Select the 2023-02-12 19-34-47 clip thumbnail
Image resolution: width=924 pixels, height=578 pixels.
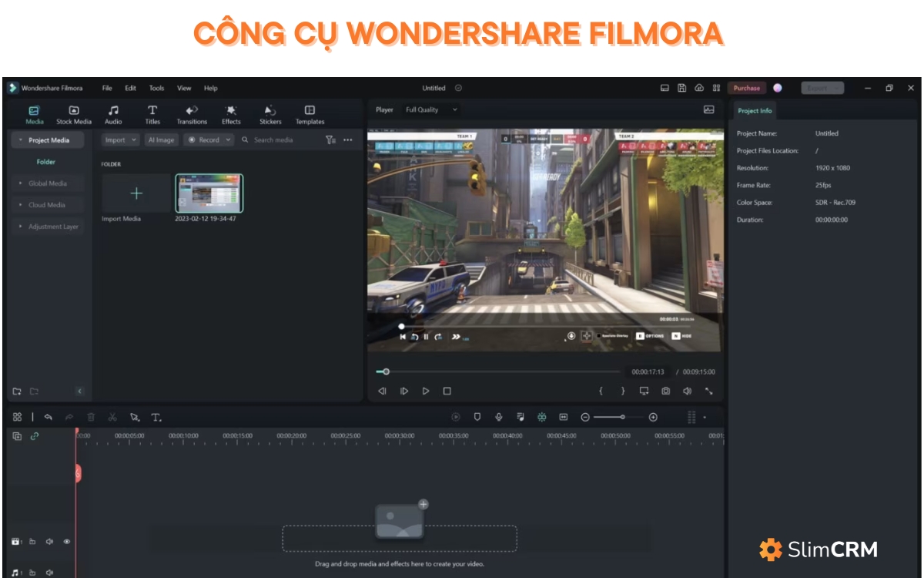[x=209, y=193]
